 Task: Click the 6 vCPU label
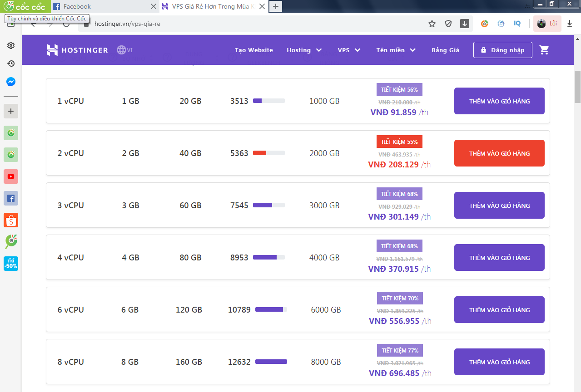tap(70, 310)
